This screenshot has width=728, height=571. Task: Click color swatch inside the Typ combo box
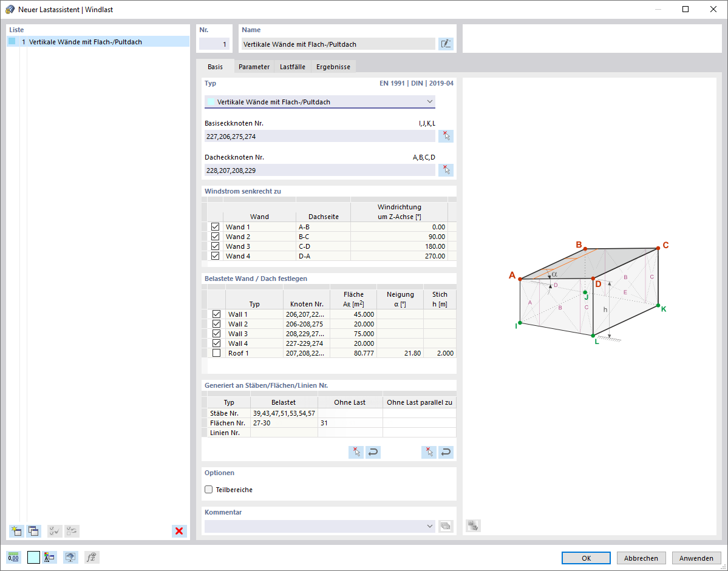pyautogui.click(x=211, y=101)
